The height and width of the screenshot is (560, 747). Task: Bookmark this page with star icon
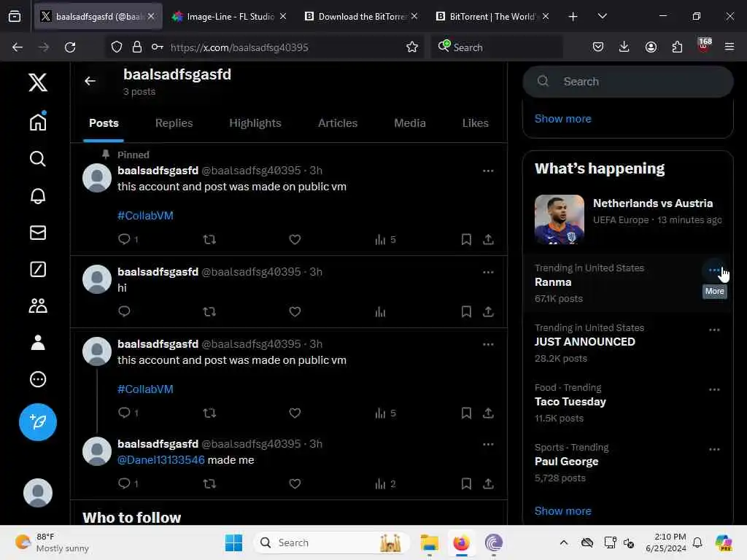[411, 47]
